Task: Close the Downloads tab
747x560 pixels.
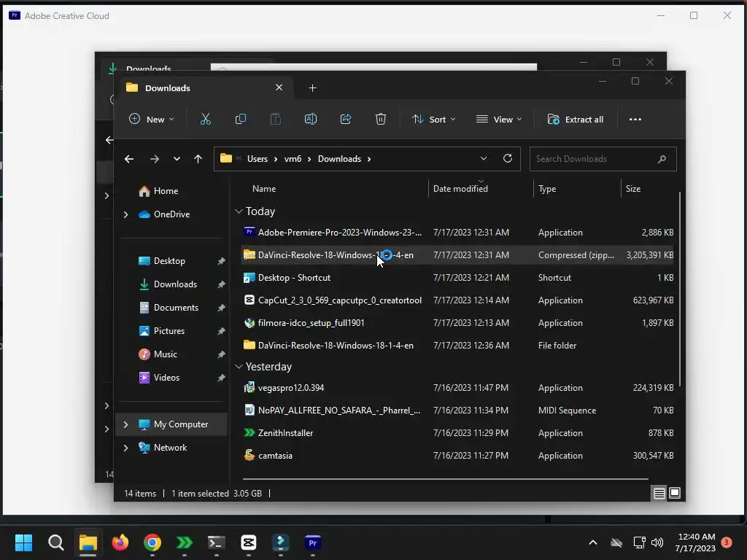Action: (279, 87)
